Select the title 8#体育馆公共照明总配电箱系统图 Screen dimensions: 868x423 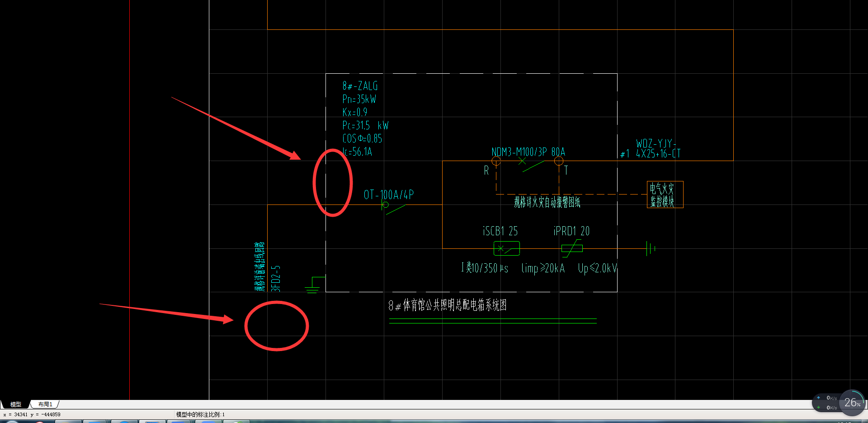click(x=448, y=305)
